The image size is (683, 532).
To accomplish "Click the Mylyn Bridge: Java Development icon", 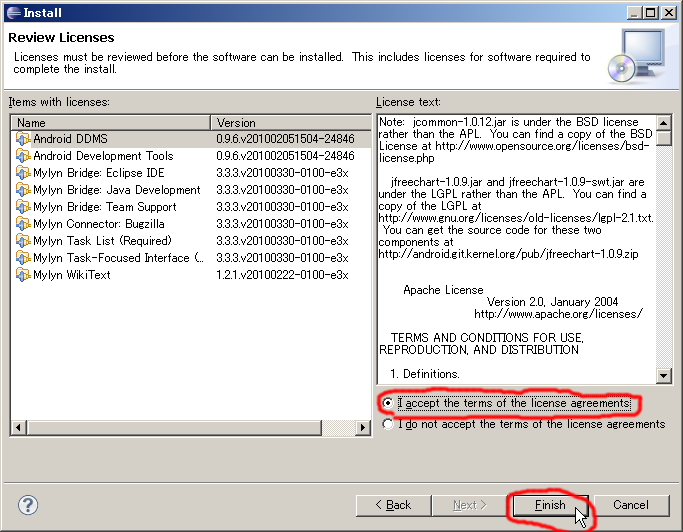I will tap(23, 190).
